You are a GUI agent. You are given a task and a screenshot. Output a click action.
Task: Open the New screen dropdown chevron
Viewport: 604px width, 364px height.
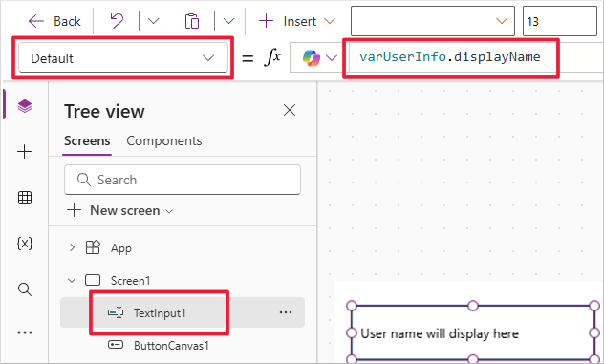169,211
